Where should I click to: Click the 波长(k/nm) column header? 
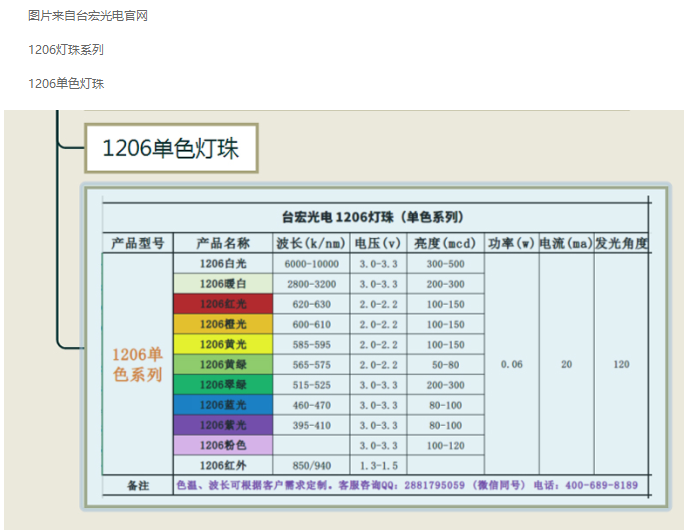click(x=311, y=243)
